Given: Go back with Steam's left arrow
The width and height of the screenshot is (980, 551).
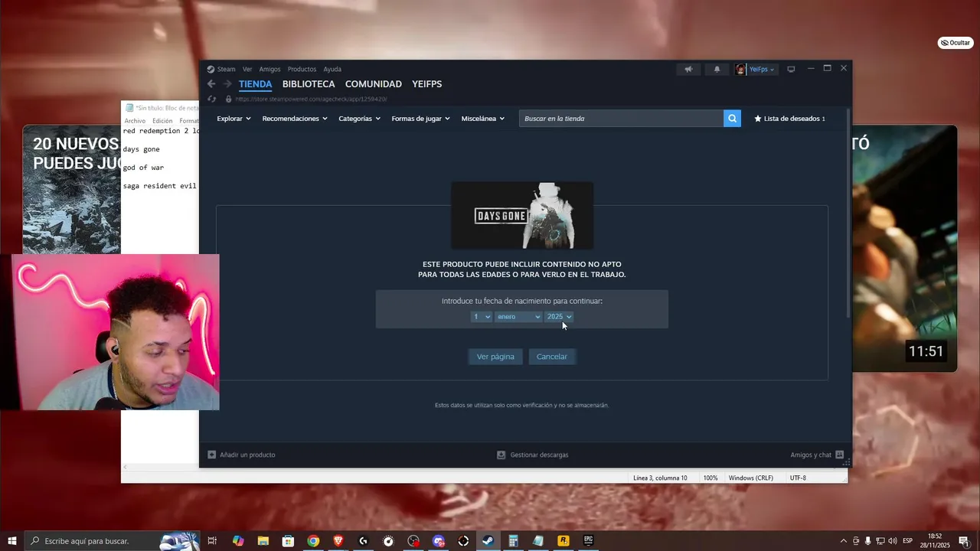Looking at the screenshot, I should 211,84.
